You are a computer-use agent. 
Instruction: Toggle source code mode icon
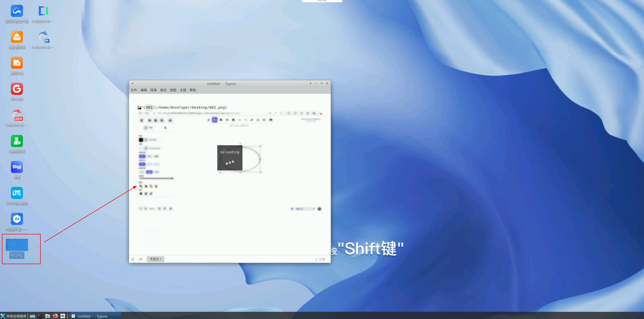[x=141, y=259]
